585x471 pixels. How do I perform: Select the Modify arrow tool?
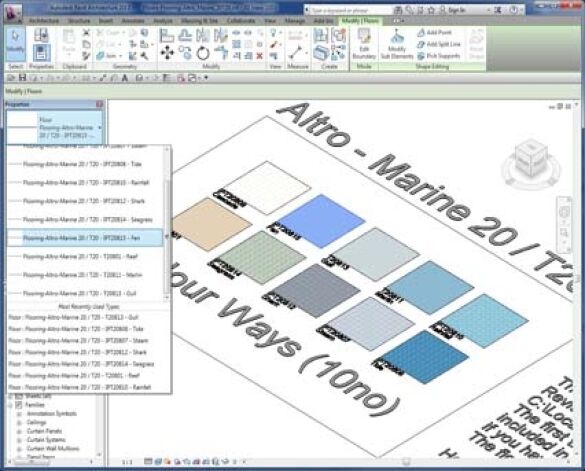(15, 44)
